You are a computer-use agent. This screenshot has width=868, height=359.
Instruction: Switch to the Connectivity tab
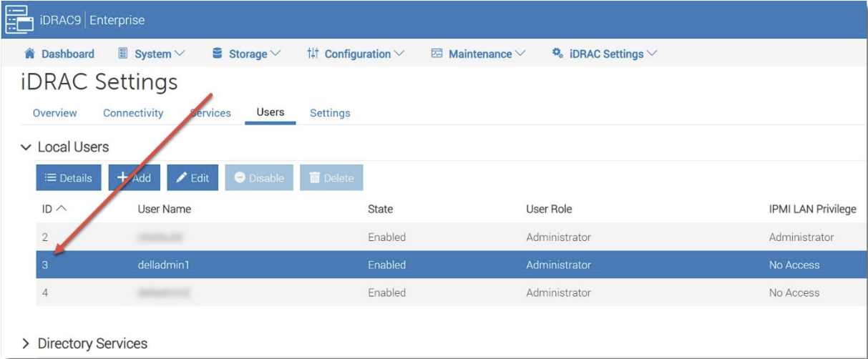(133, 113)
